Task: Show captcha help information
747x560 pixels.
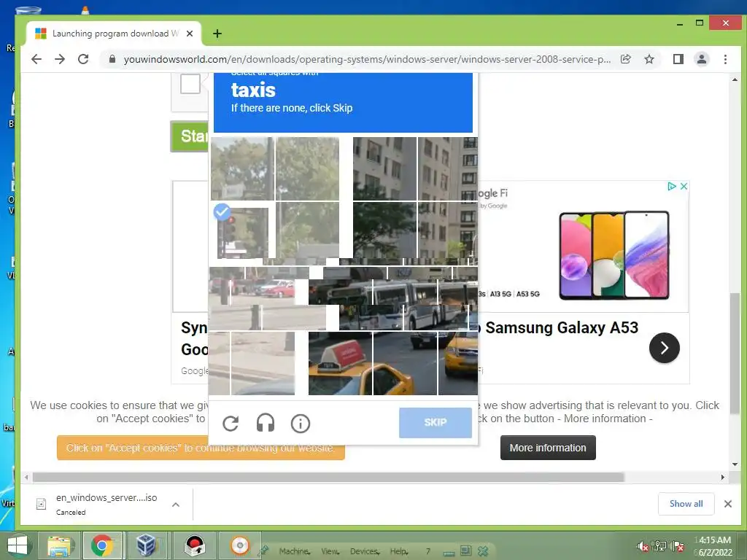Action: pyautogui.click(x=300, y=423)
